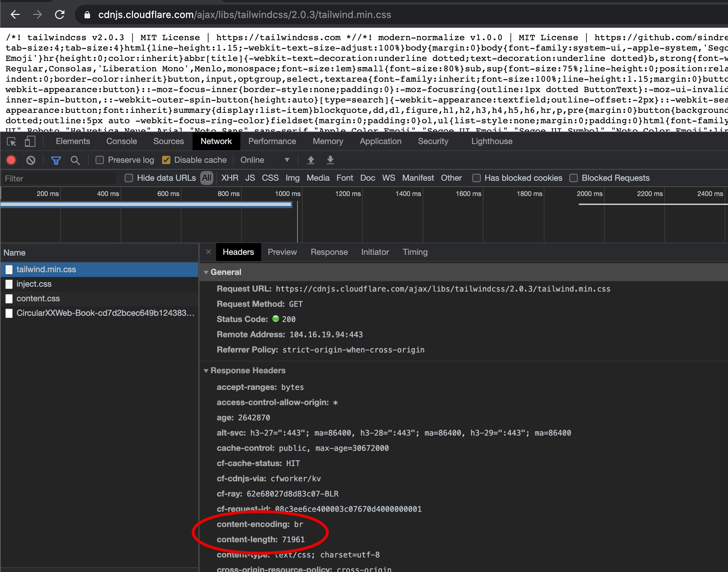
Task: Open search in the Network panel
Action: click(76, 160)
